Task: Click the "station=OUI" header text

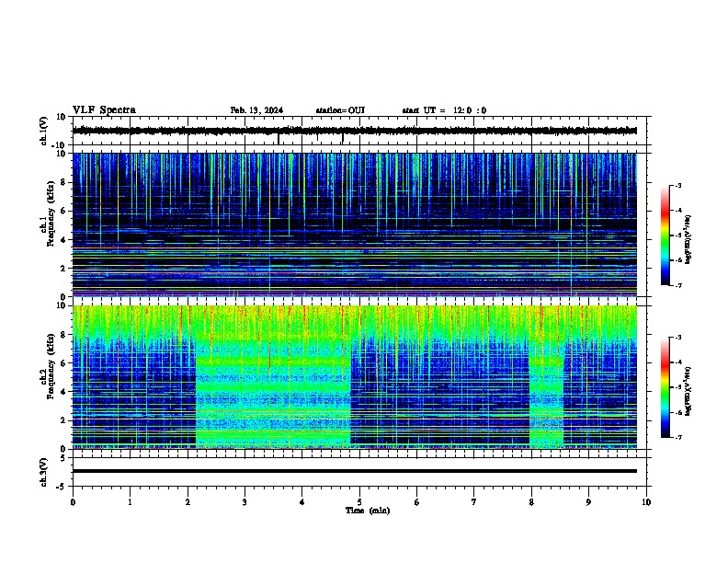Action: pos(340,110)
